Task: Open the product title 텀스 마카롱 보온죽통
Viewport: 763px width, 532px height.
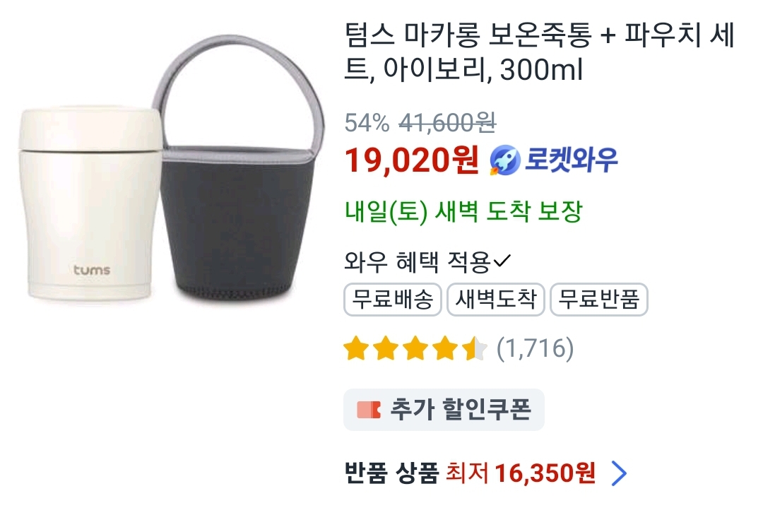Action: pyautogui.click(x=540, y=52)
